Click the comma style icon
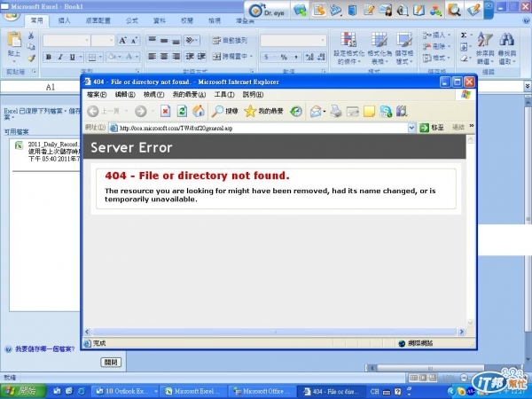The width and height of the screenshot is (532, 399). tap(296, 57)
